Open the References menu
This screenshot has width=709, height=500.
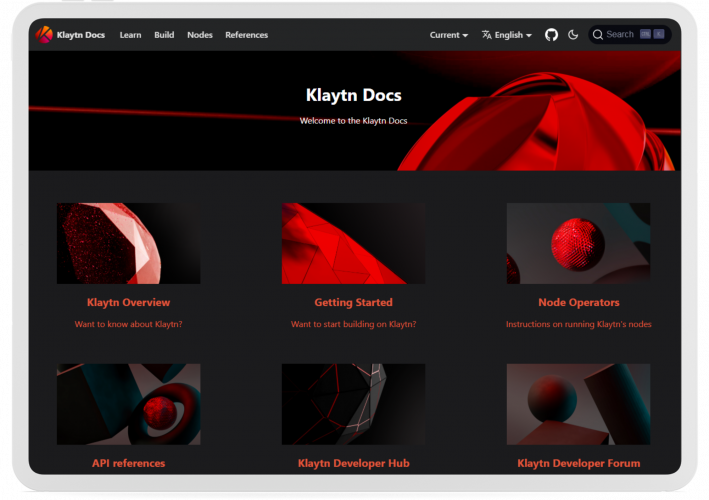[x=246, y=35]
